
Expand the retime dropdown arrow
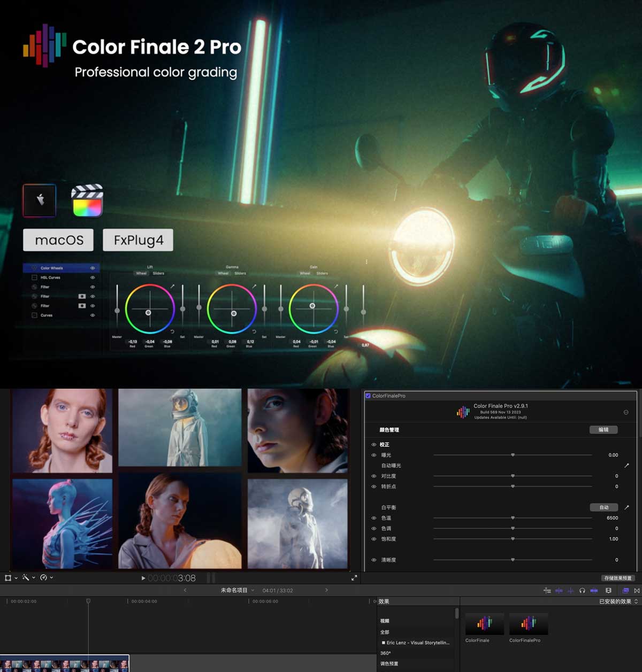pos(51,578)
